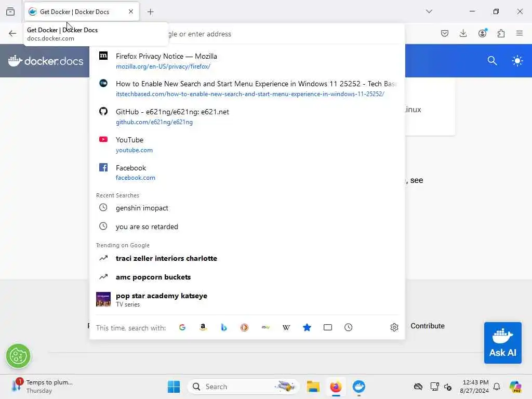The image size is (532, 399).
Task: Search history via clock icon
Action: click(x=349, y=327)
